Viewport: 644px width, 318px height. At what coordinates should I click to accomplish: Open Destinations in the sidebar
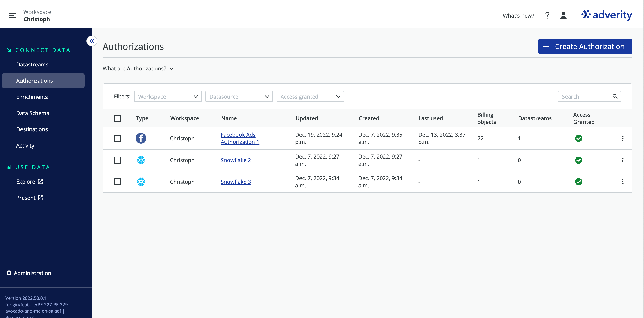click(x=32, y=129)
